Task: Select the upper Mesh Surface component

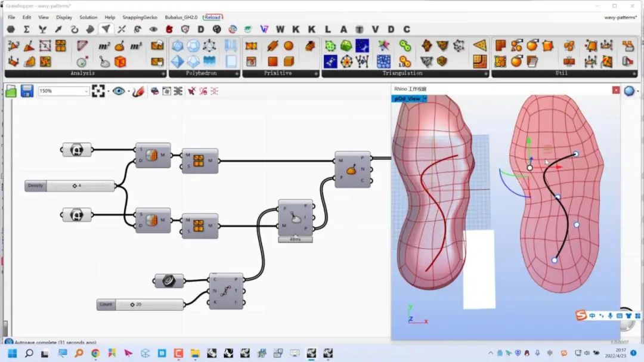Action: click(x=153, y=155)
